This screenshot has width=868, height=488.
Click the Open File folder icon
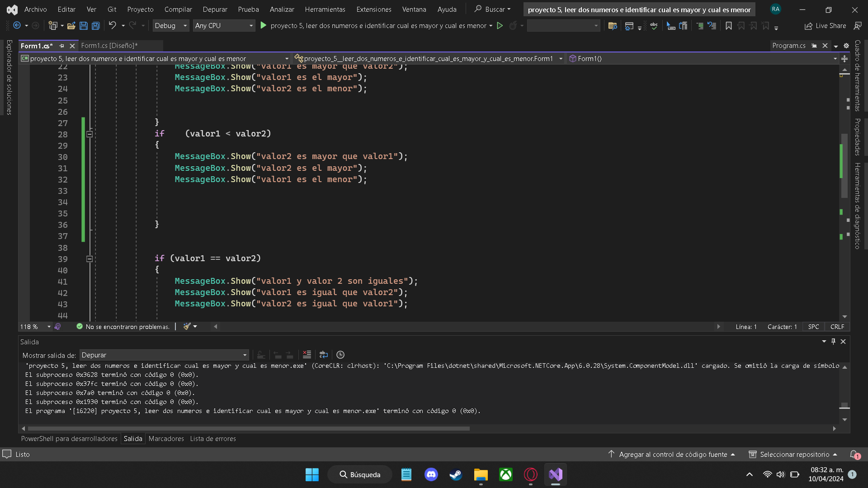[x=71, y=26]
